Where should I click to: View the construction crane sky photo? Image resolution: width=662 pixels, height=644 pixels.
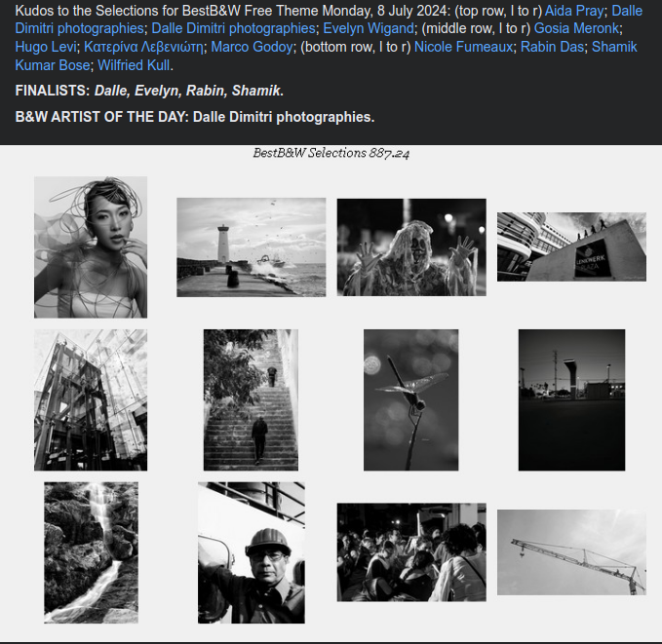pos(571,552)
